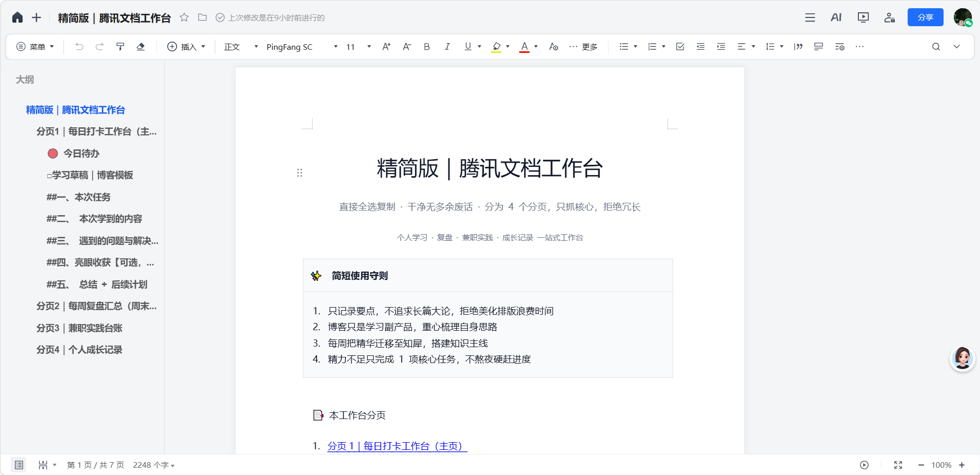Screen dimensions: 980x475
Task: Start the read-aloud play button
Action: click(865, 465)
